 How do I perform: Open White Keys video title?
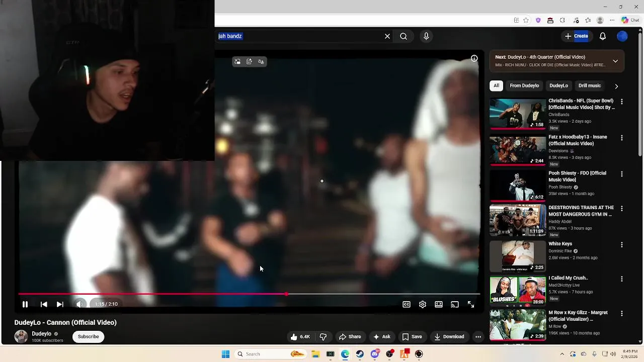tap(560, 244)
